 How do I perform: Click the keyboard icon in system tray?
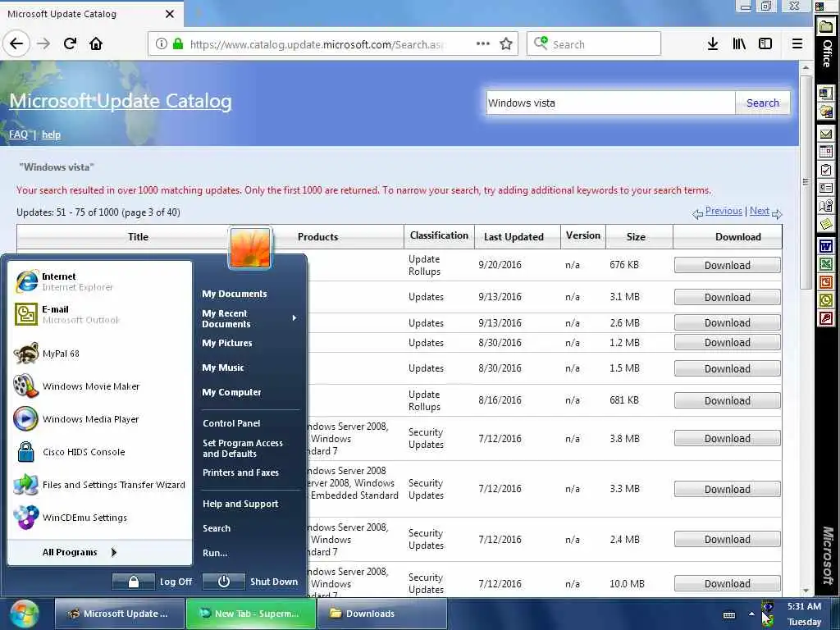tap(729, 615)
